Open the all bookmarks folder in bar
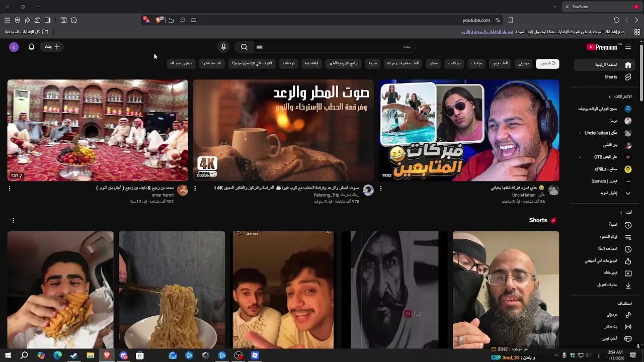Screen dimensions: 644x362 [x=27, y=32]
